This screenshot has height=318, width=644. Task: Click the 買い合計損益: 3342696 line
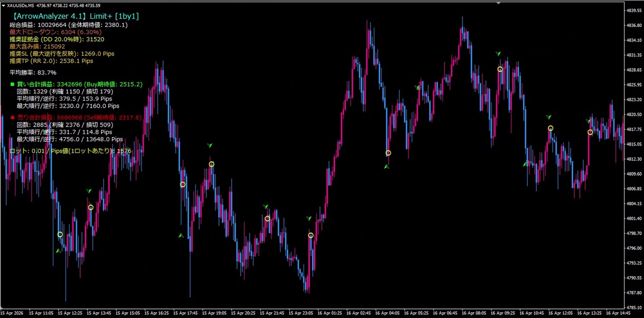coord(80,84)
